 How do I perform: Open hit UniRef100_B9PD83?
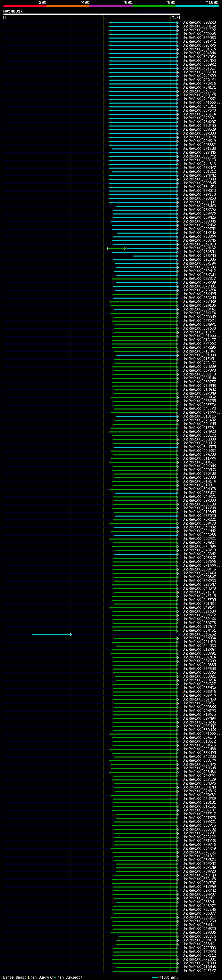[x=199, y=38]
